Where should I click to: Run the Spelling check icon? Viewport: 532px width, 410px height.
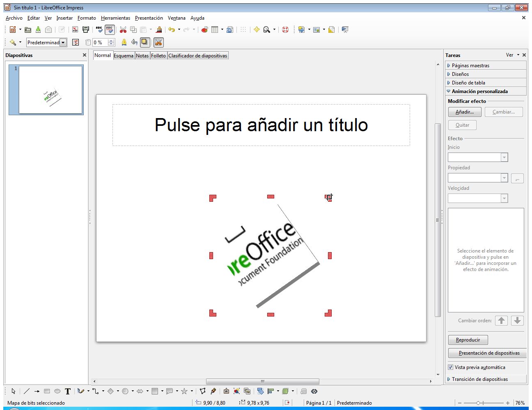(x=99, y=30)
